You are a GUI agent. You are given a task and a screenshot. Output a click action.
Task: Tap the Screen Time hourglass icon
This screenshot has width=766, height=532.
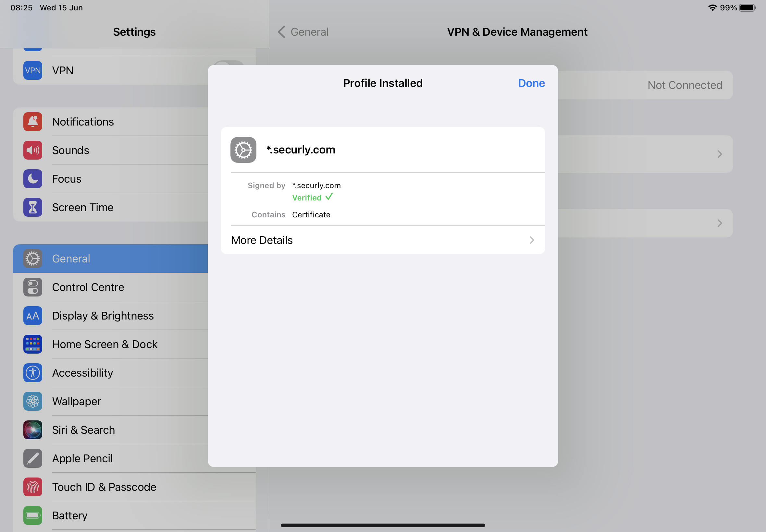(x=33, y=207)
